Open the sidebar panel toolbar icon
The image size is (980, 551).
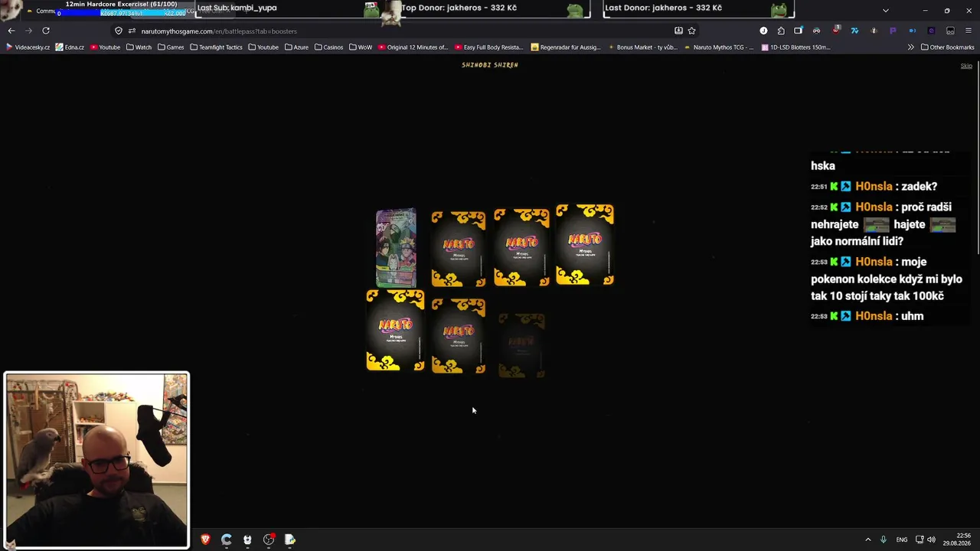799,31
